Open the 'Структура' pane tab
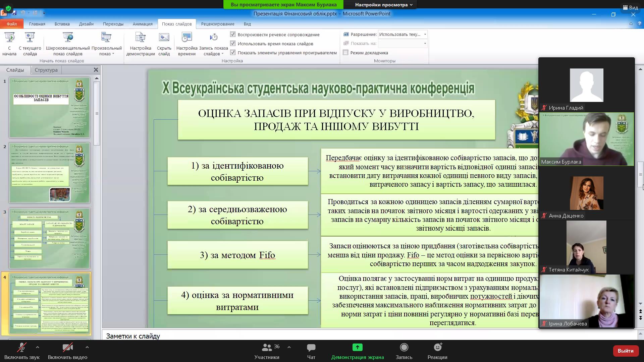 [46, 70]
